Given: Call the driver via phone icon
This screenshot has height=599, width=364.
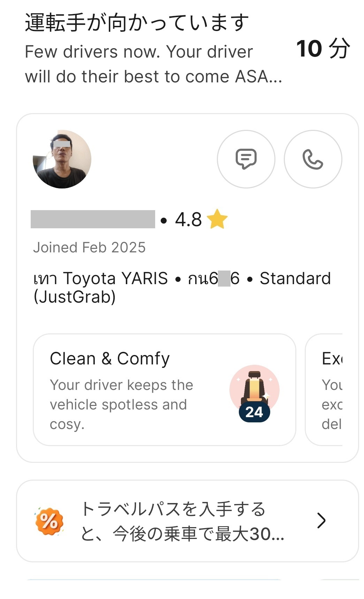Looking at the screenshot, I should point(313,159).
